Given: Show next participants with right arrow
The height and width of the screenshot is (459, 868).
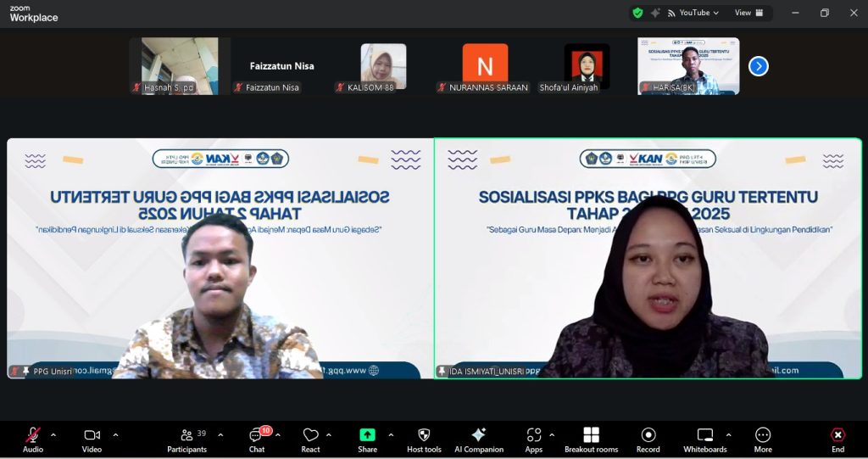Looking at the screenshot, I should (x=759, y=66).
